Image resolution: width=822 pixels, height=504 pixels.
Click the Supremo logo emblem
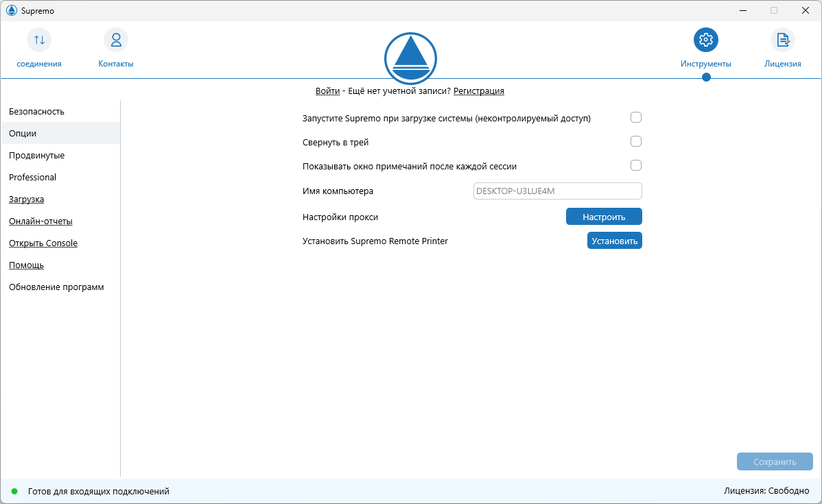[x=410, y=58]
